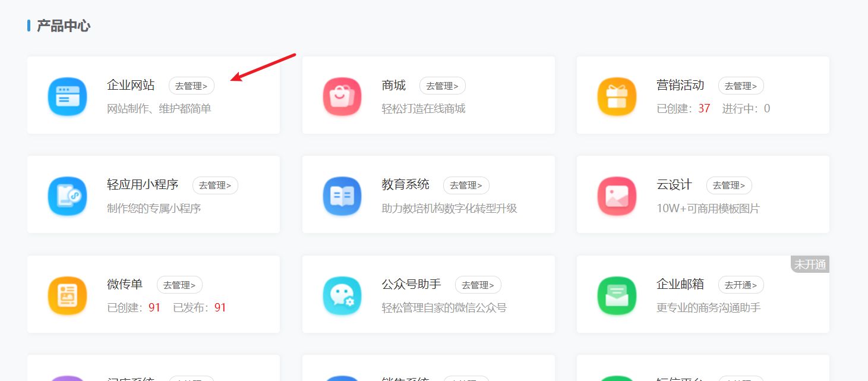Click the red 91 published 微传单 count

[x=220, y=307]
